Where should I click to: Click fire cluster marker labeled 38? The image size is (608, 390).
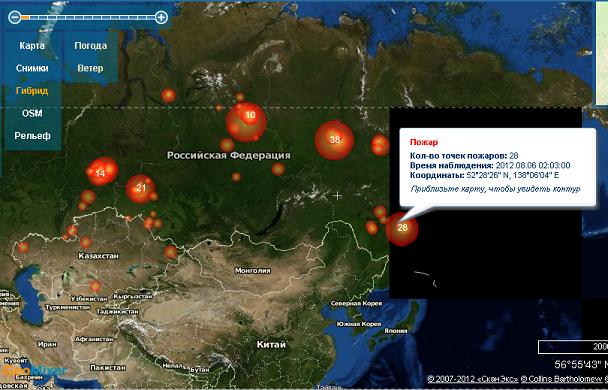[334, 140]
